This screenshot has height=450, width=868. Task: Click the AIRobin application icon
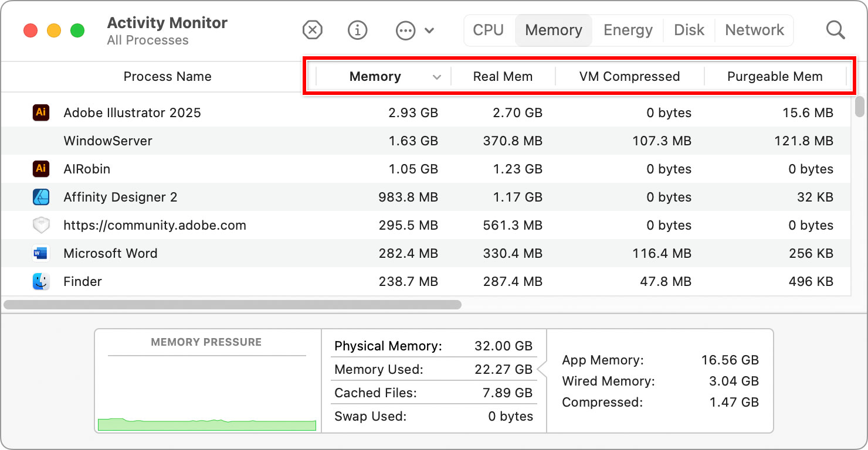pos(41,169)
